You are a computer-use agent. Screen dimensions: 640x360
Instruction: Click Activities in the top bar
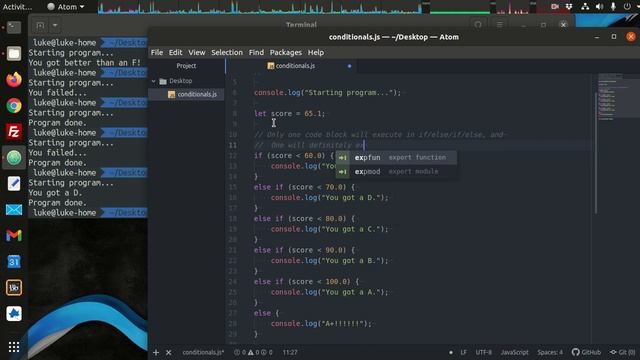coord(17,7)
